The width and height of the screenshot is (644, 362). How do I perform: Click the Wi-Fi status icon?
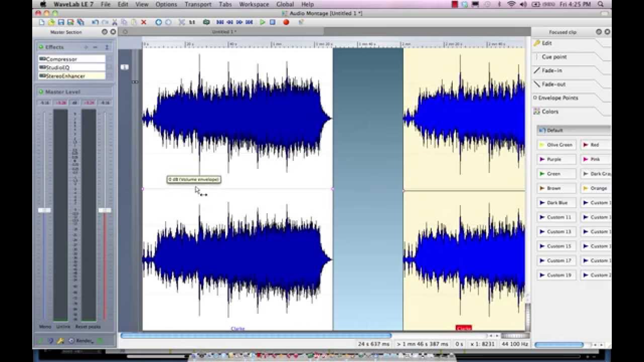tap(511, 4)
